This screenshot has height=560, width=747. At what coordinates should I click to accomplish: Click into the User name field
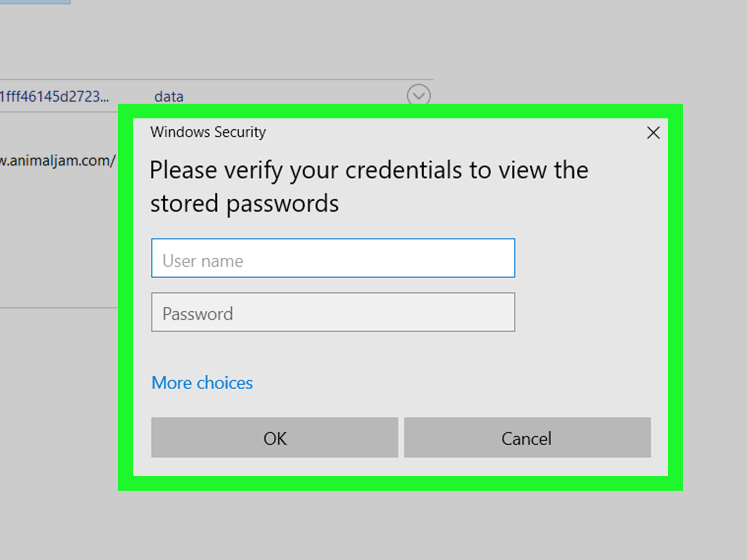pos(333,258)
